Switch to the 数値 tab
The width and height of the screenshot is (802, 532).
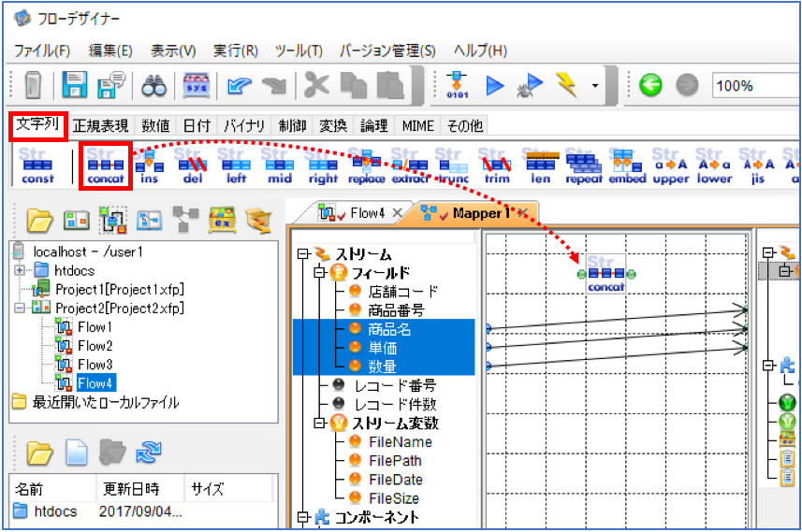(x=155, y=125)
